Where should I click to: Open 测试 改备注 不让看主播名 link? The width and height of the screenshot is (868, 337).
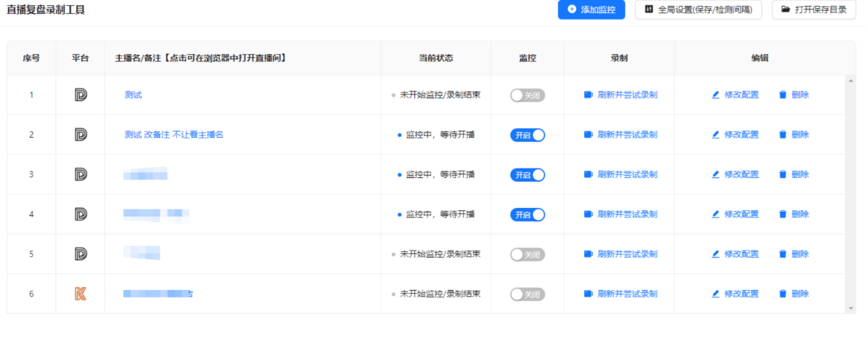click(x=173, y=135)
